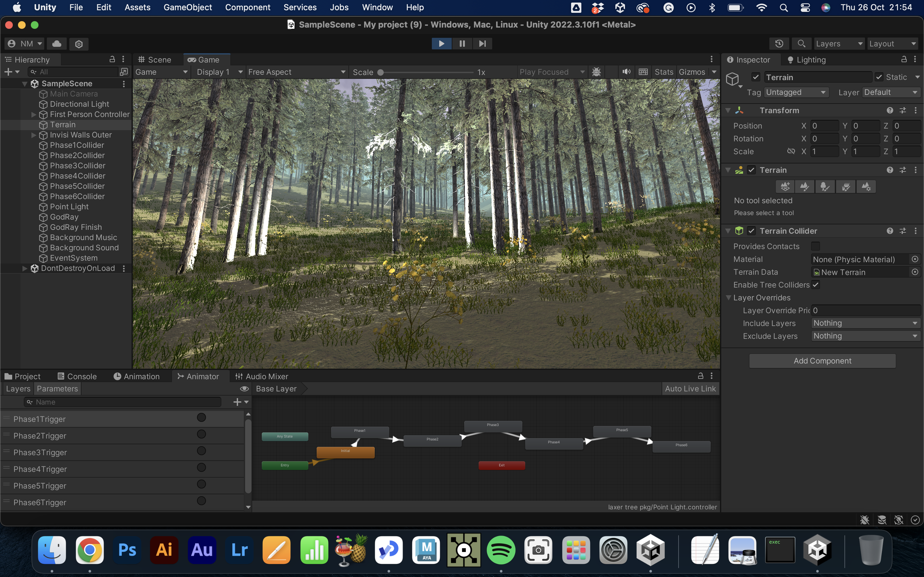Select the Paint Trees terrain tool
924x577 pixels.
pos(825,187)
